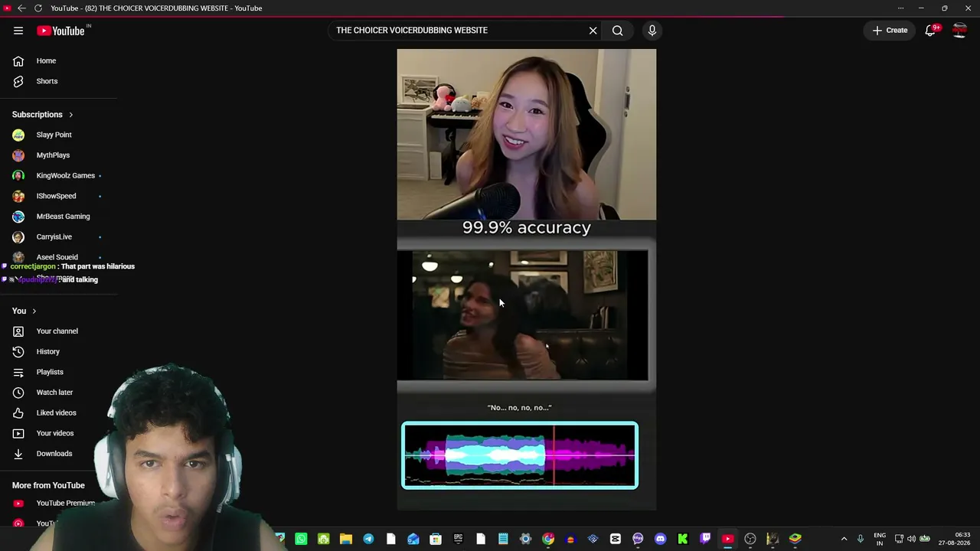Click the IShowSpeed avatar
Screen dimensions: 980x551
click(18, 196)
